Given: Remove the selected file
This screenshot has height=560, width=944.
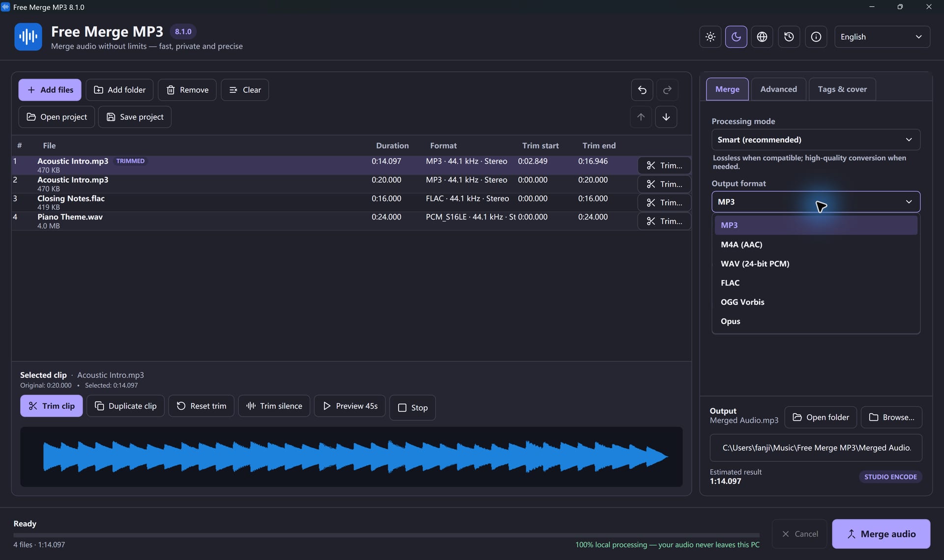Looking at the screenshot, I should click(187, 90).
